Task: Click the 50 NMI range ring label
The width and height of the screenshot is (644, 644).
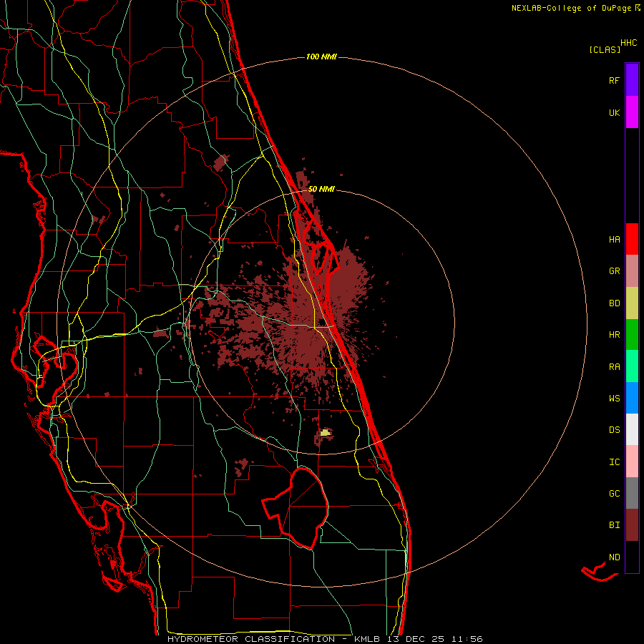Action: [x=321, y=189]
